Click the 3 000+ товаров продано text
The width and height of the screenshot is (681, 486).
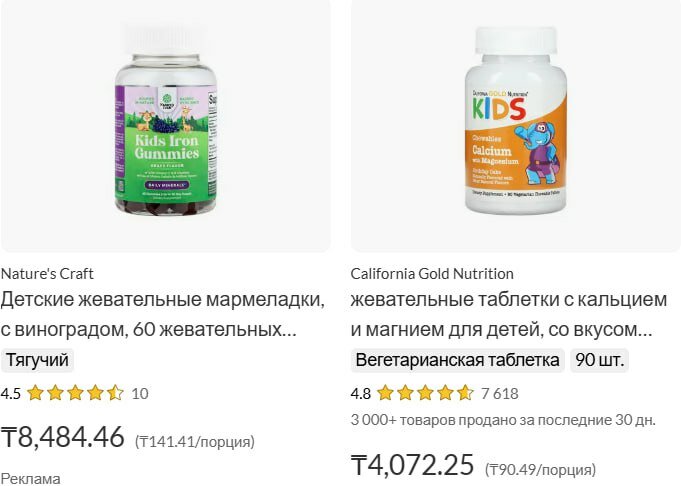click(x=503, y=420)
